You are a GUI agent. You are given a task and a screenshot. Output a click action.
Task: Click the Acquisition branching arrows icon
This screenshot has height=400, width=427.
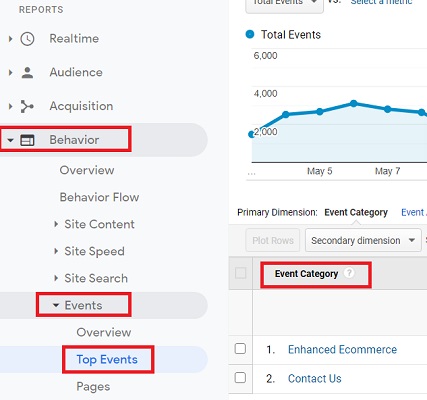click(27, 106)
